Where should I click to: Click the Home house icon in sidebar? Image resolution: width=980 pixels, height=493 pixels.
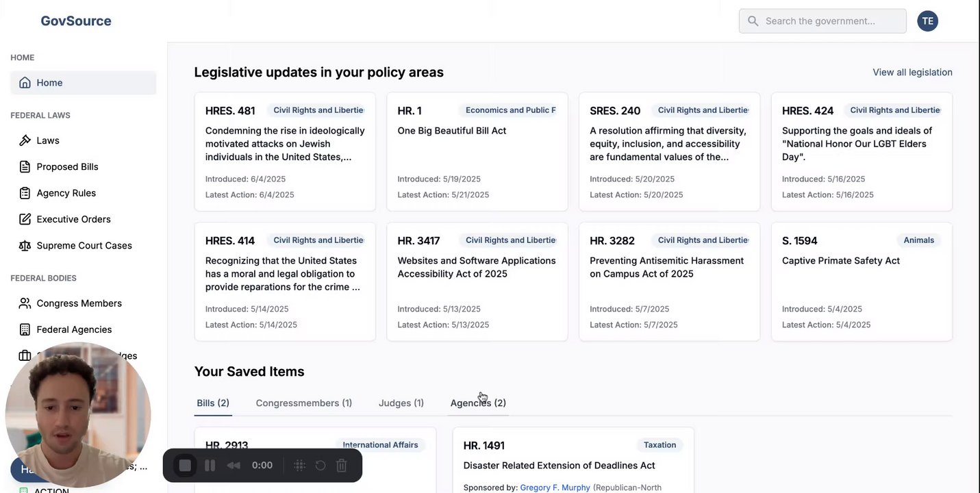(x=25, y=83)
